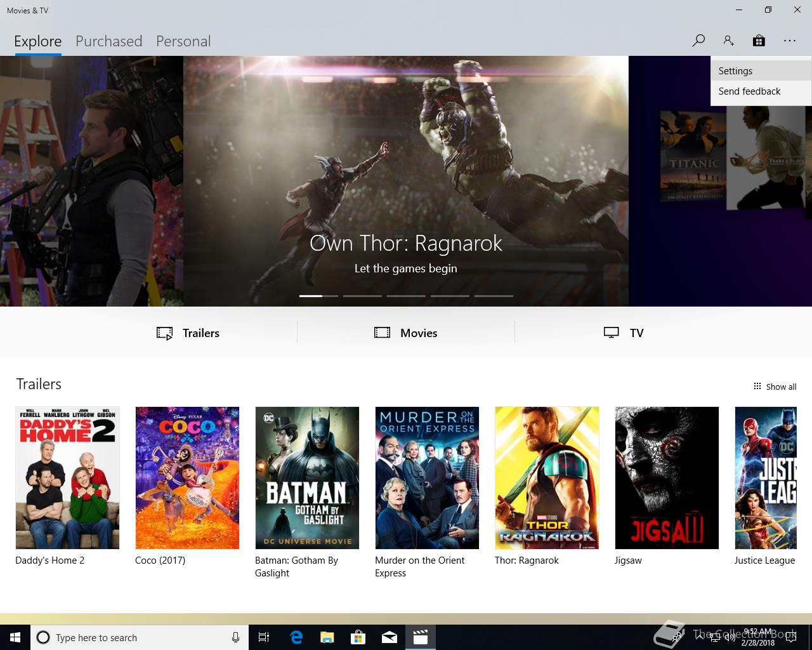Jump to second carousel slide indicator
This screenshot has height=650, width=812.
(362, 296)
